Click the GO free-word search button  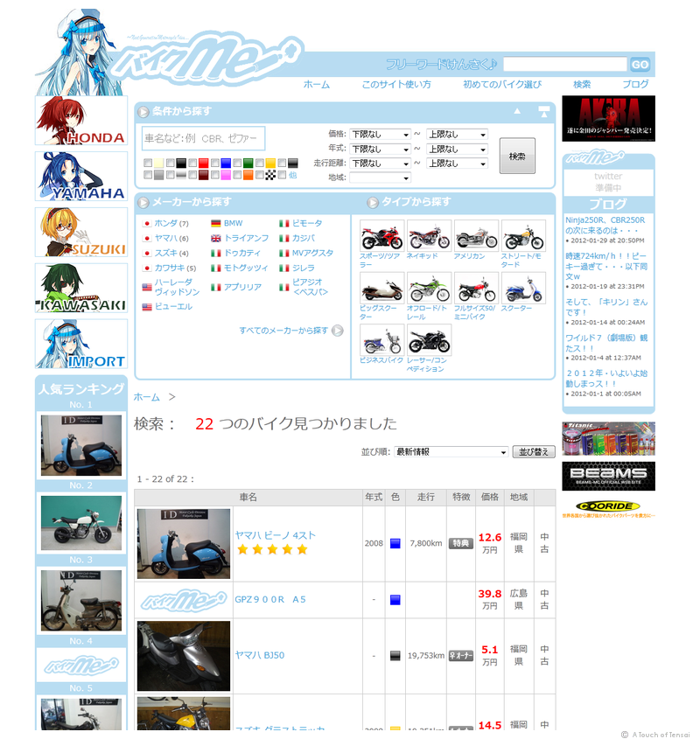coord(640,64)
